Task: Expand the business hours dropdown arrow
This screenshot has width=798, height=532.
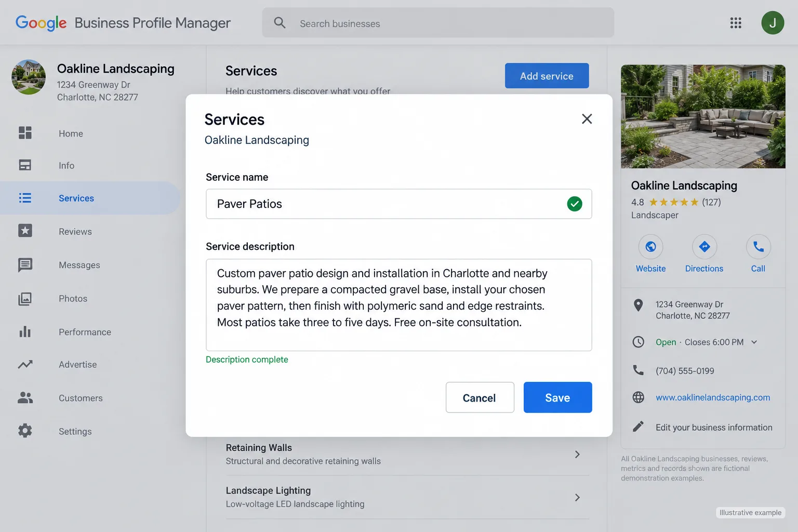Action: click(754, 342)
